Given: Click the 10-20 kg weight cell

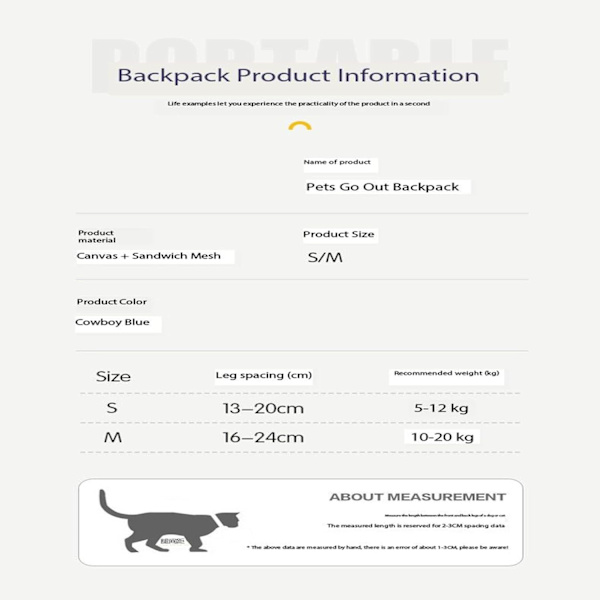Looking at the screenshot, I should (442, 437).
